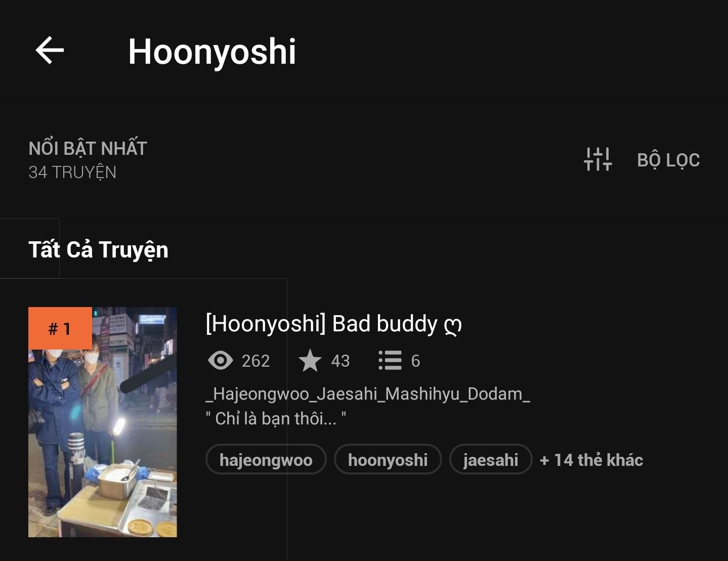Open the Bad buddy story cover thumbnail
Viewport: 728px width, 561px height.
click(103, 422)
